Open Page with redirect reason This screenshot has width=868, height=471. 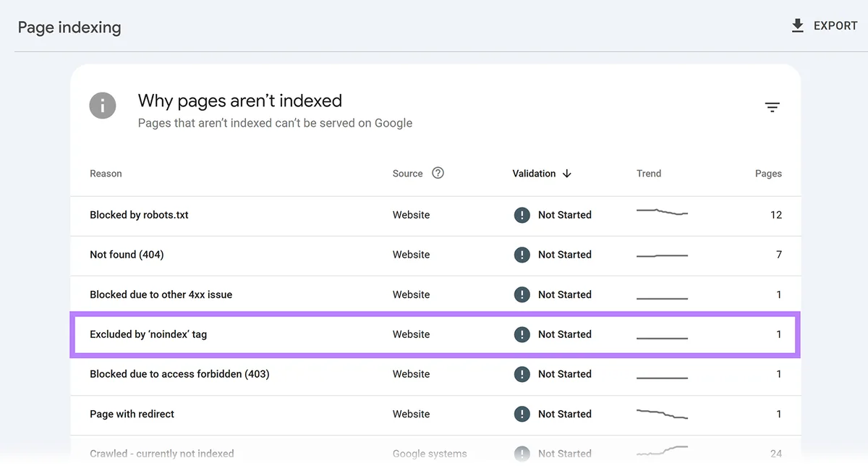coord(132,414)
